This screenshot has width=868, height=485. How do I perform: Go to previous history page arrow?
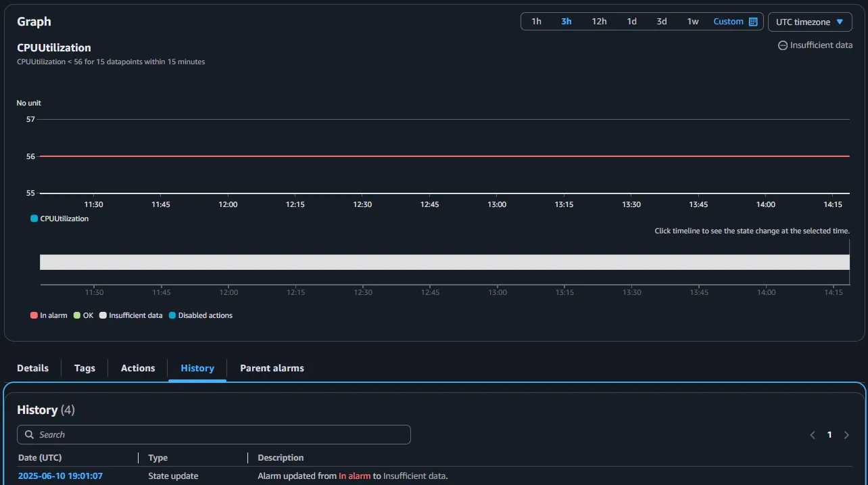coord(813,435)
